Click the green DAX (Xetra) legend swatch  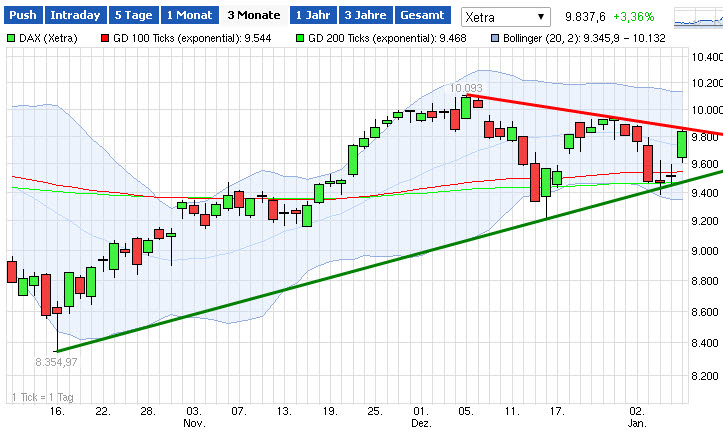tap(12, 37)
